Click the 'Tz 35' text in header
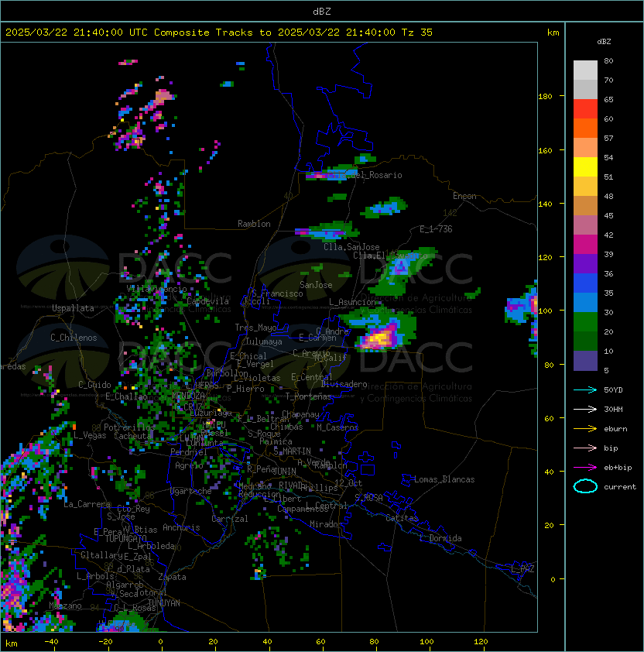Screen dimensions: 644x652 [417, 33]
